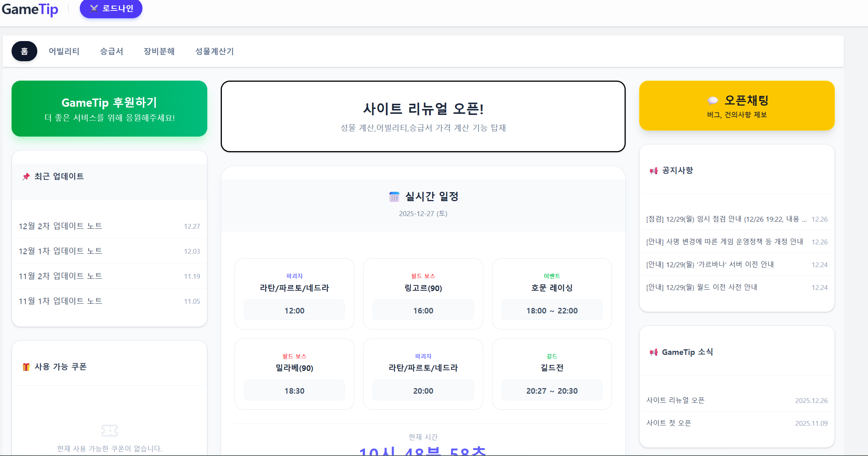Click the megaphone icon beside GameTip 소식
The height and width of the screenshot is (456, 868).
click(654, 352)
